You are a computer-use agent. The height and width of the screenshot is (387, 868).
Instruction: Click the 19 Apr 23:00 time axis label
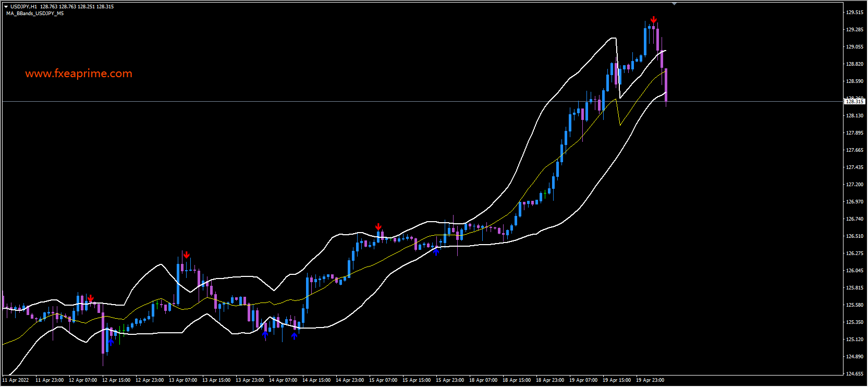(650, 380)
